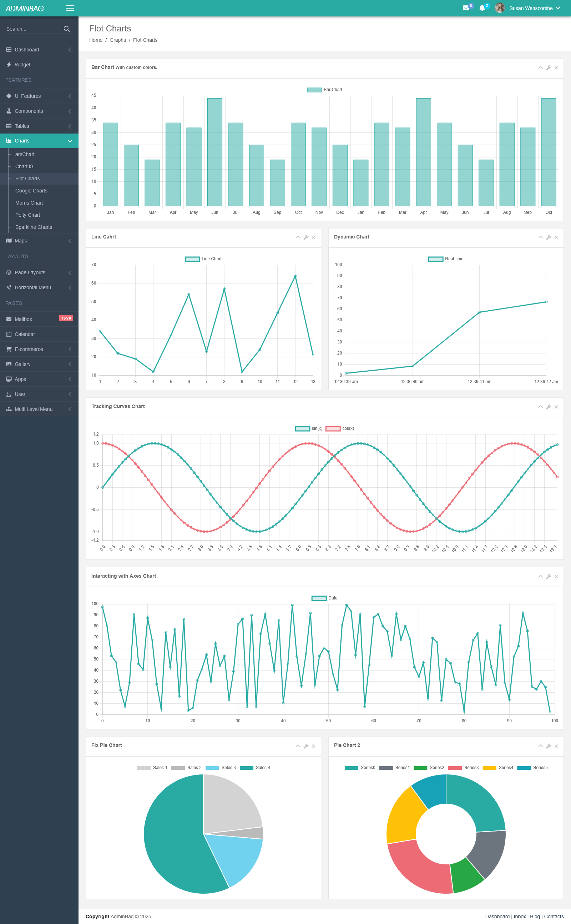Click the wrench icon on Bar Chart panel
Image resolution: width=571 pixels, height=924 pixels.
coord(549,67)
